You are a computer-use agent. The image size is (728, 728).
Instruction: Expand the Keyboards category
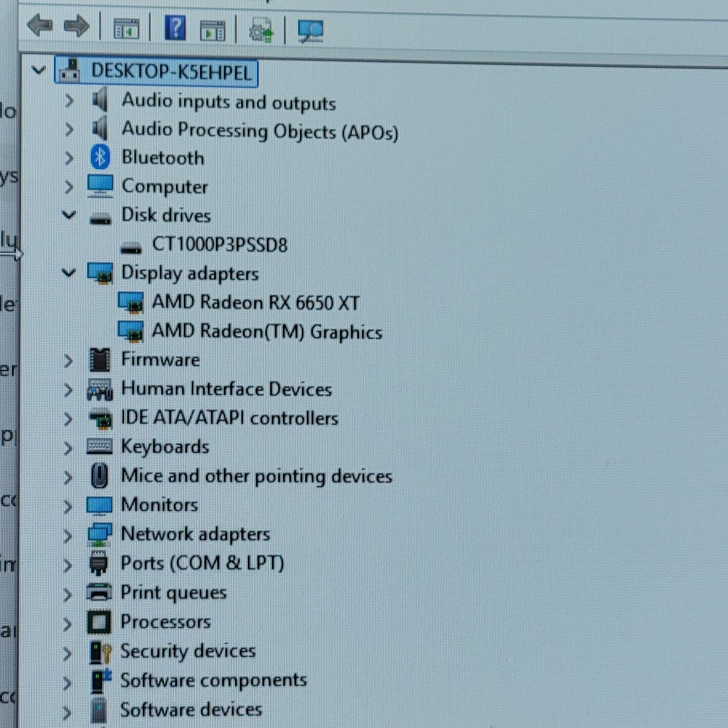(68, 448)
